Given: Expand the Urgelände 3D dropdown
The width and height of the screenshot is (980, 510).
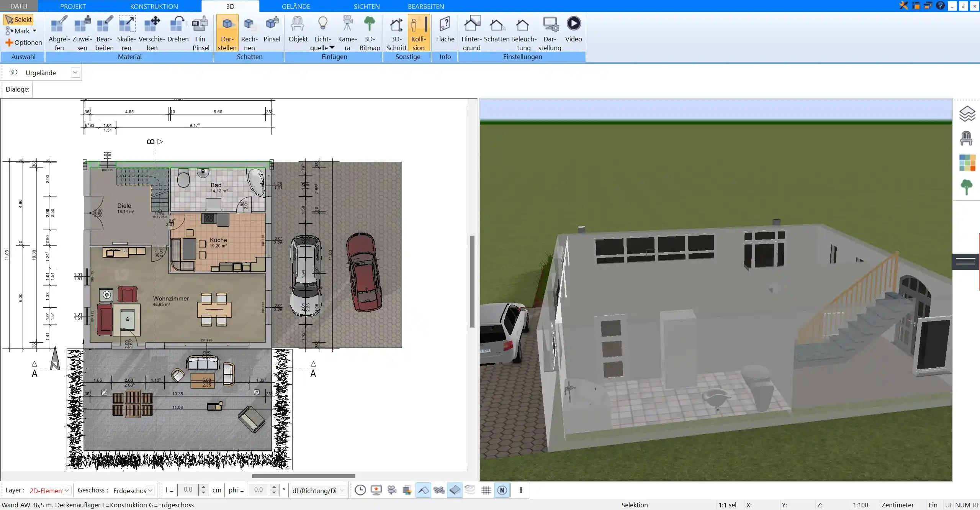Looking at the screenshot, I should pyautogui.click(x=75, y=72).
